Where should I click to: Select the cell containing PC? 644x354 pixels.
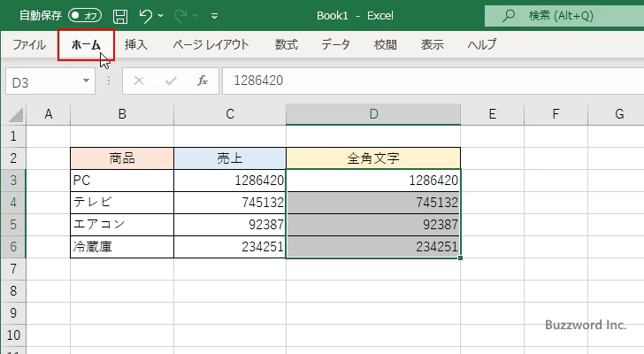[x=122, y=181]
